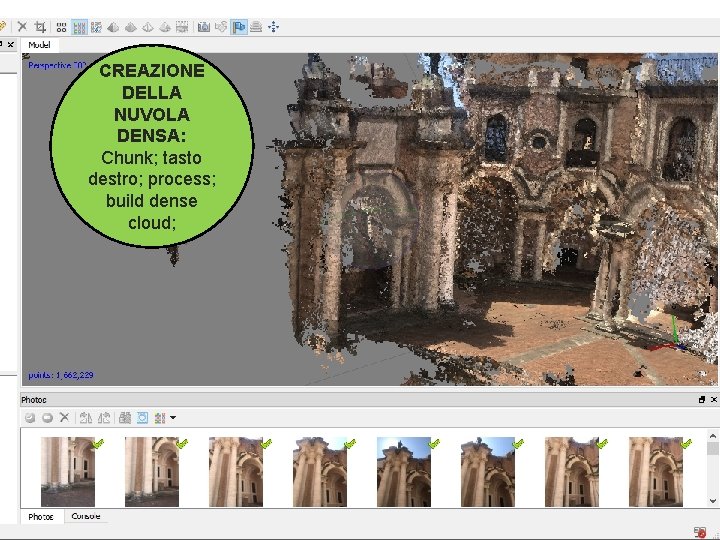Remove selected photos with the X icon
This screenshot has width=720, height=540.
click(x=64, y=418)
